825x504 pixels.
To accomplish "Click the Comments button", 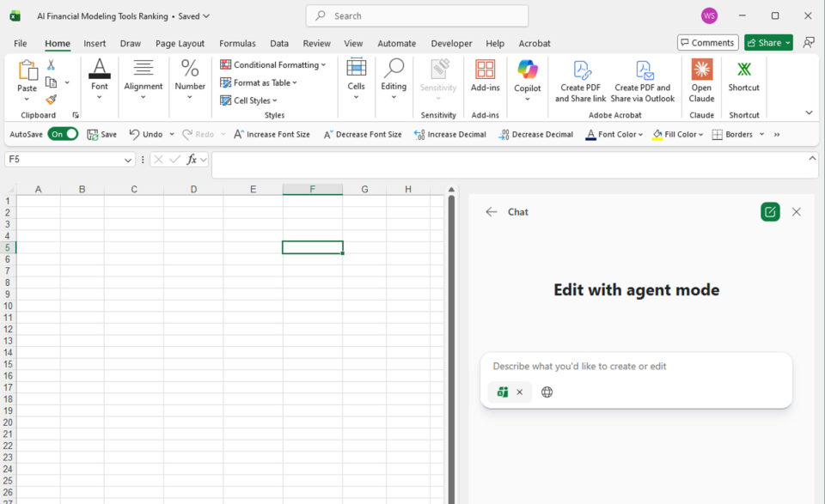I will (x=707, y=43).
